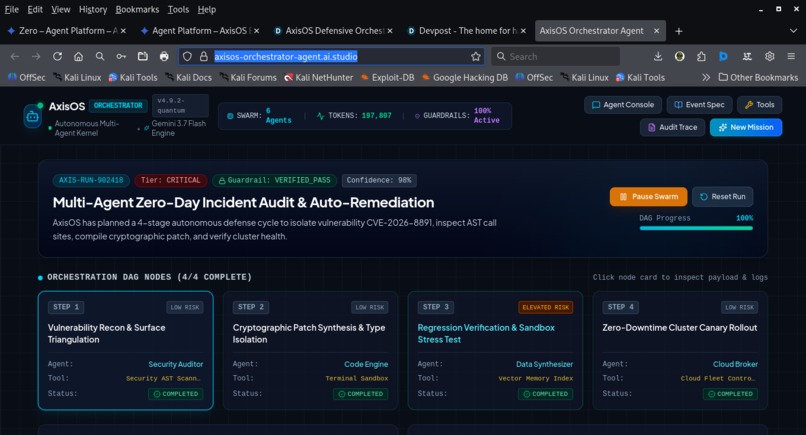Open the downloads arrow icon
The height and width of the screenshot is (435, 806).
click(658, 57)
